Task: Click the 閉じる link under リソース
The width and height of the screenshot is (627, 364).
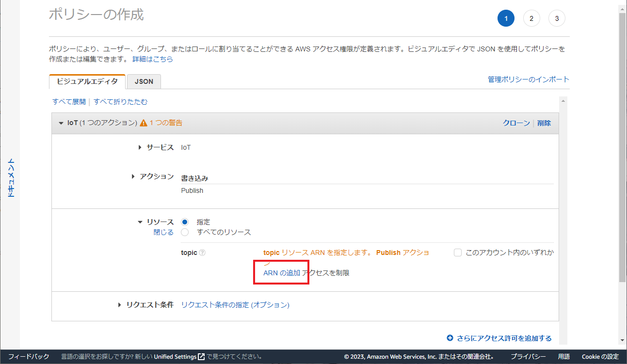Action: pyautogui.click(x=163, y=232)
